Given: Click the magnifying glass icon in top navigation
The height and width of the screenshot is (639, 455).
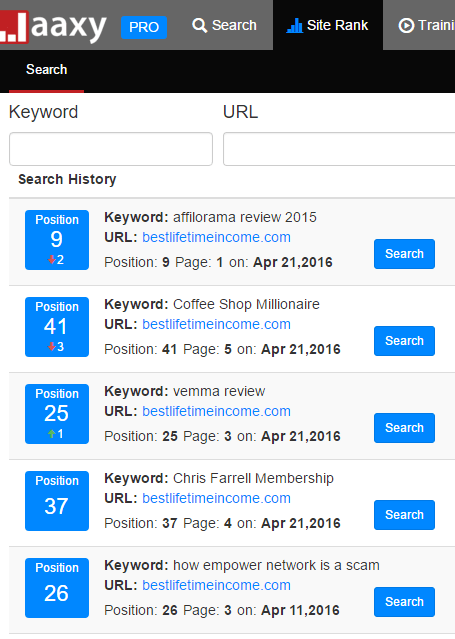Looking at the screenshot, I should (x=199, y=25).
